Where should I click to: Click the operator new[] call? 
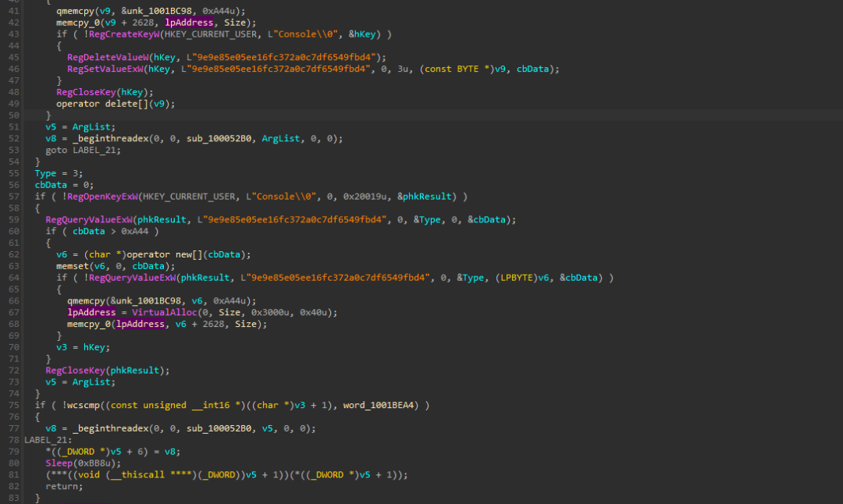(x=165, y=254)
